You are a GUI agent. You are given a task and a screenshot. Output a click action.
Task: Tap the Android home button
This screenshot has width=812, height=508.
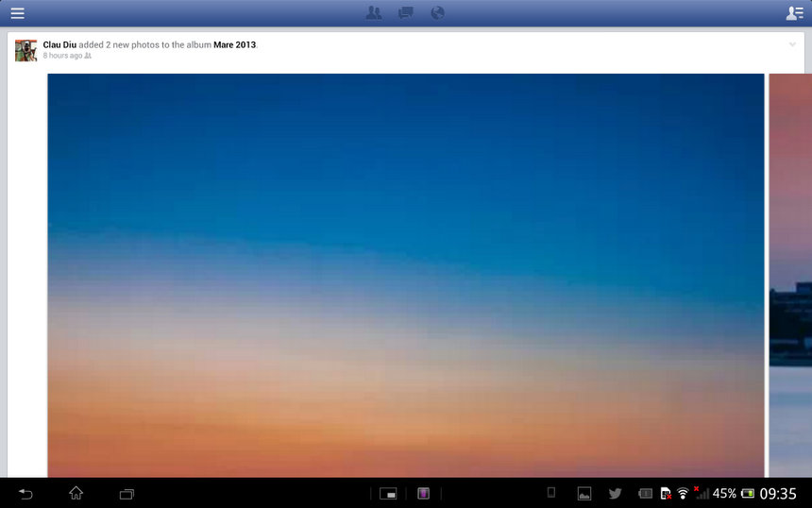click(76, 493)
